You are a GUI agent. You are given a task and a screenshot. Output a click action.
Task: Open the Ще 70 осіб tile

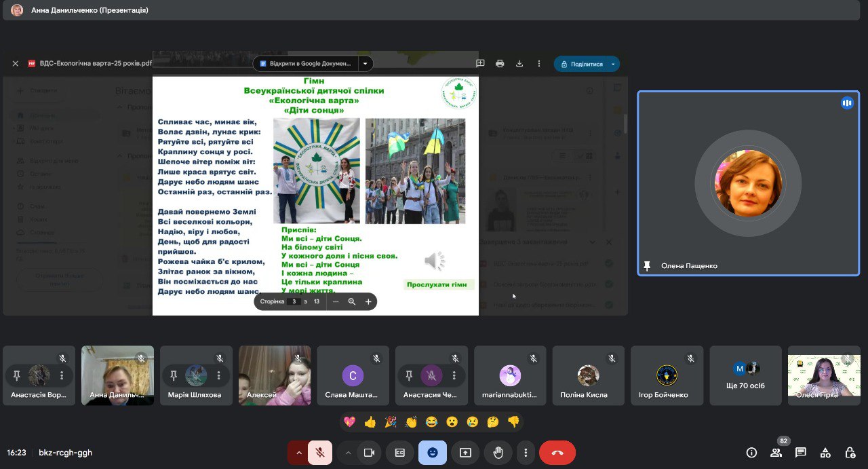745,376
